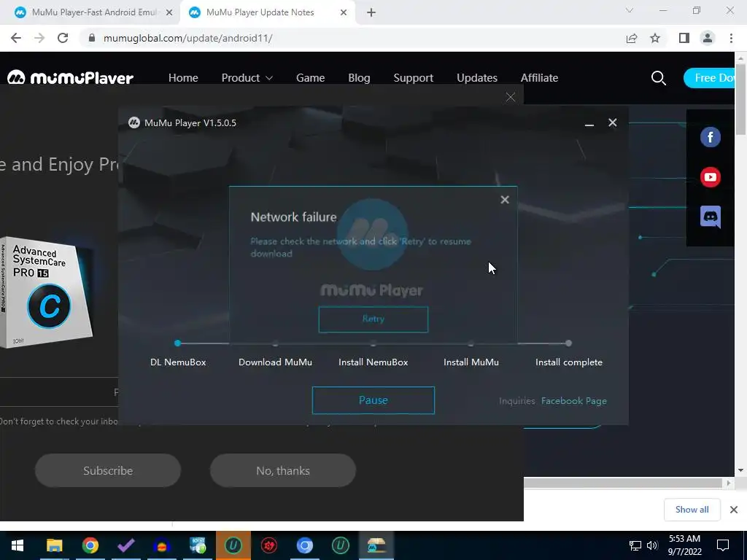Open the MuMu Player site logo

click(x=70, y=77)
